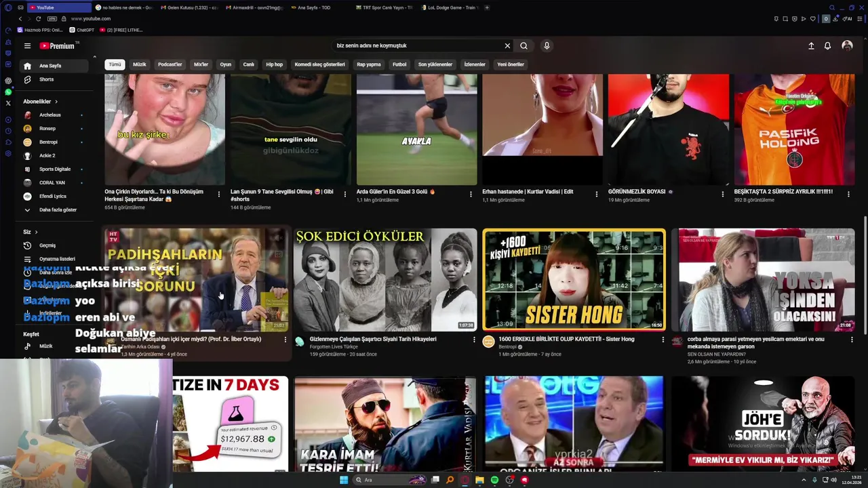868x488 pixels.
Task: Open File Explorer from the taskbar
Action: tap(479, 480)
